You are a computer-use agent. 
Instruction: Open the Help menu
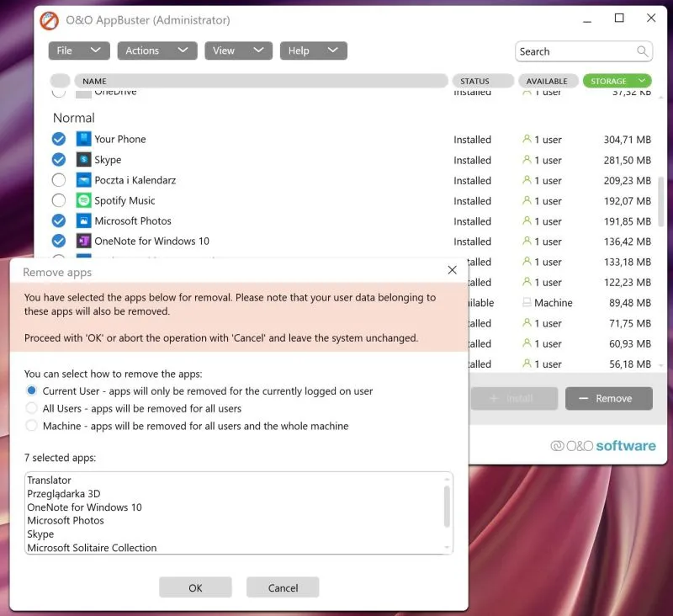tap(313, 50)
